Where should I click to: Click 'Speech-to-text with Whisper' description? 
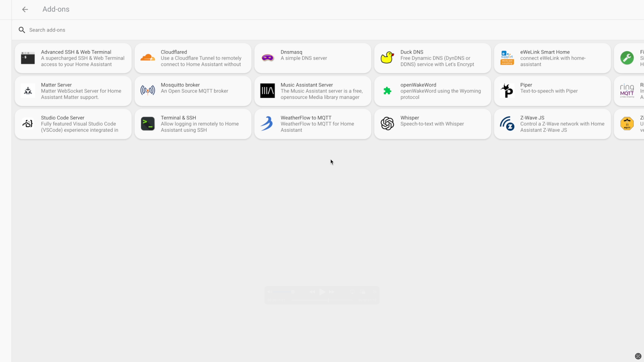point(432,124)
